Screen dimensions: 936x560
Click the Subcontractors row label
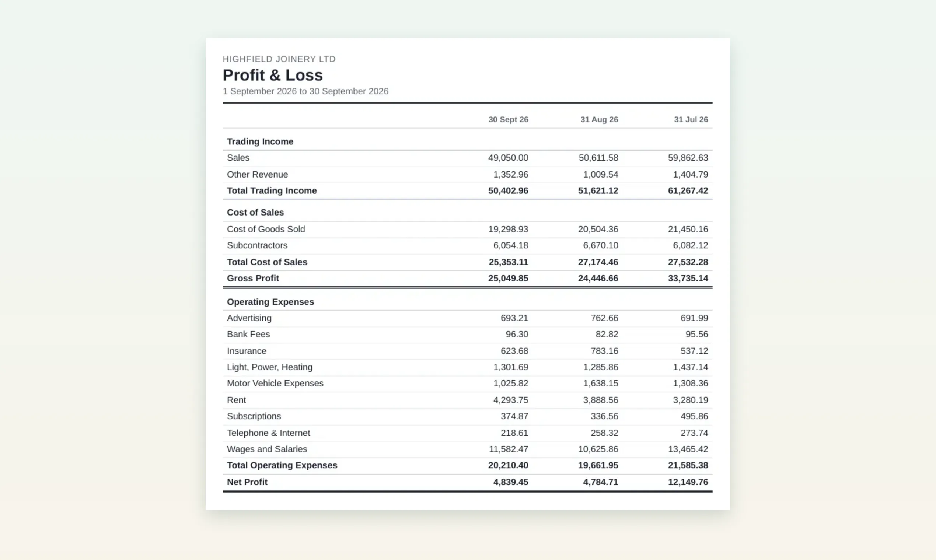257,245
